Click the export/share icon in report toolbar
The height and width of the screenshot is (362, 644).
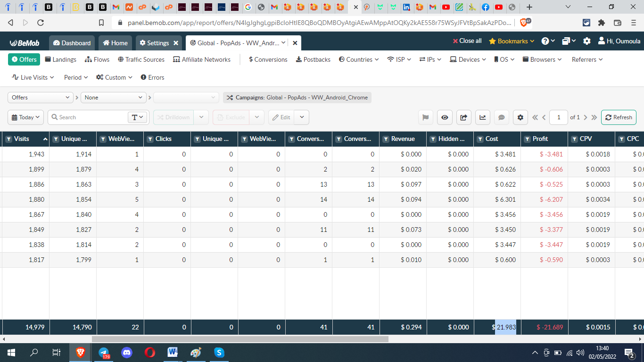[463, 117]
